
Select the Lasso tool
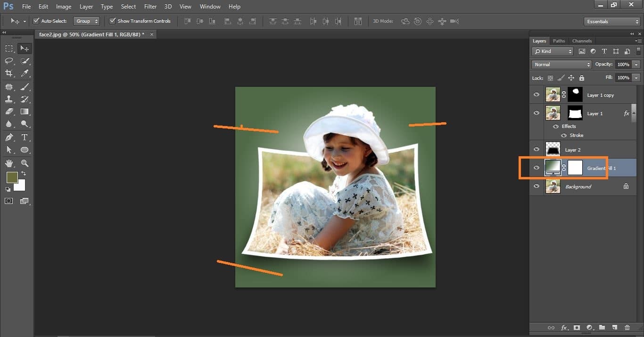tap(9, 61)
